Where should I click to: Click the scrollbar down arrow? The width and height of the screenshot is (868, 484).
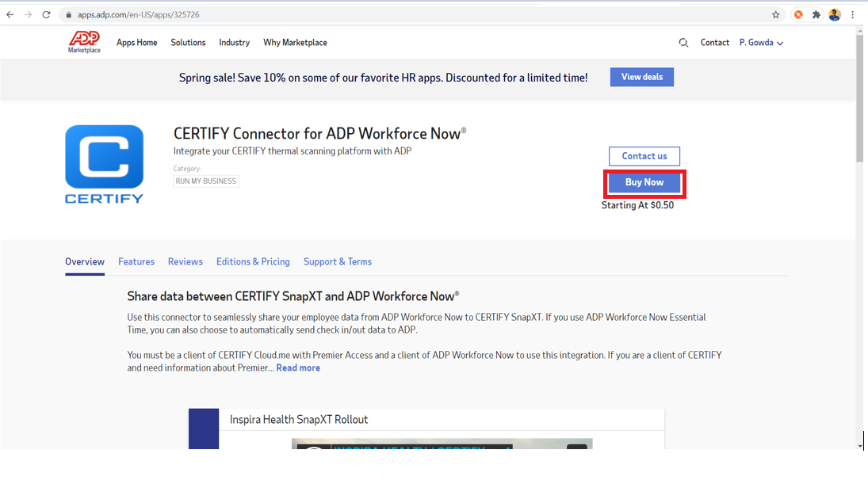pos(860,446)
